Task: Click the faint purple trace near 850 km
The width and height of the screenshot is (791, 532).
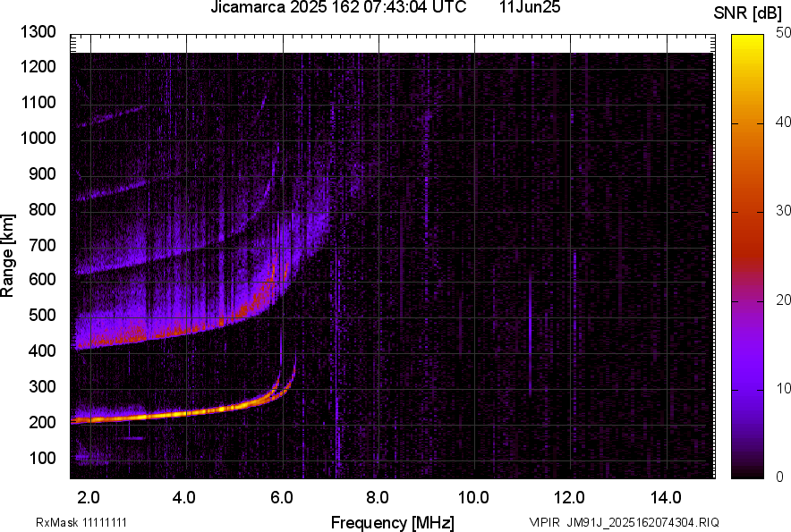Action: [x=112, y=191]
